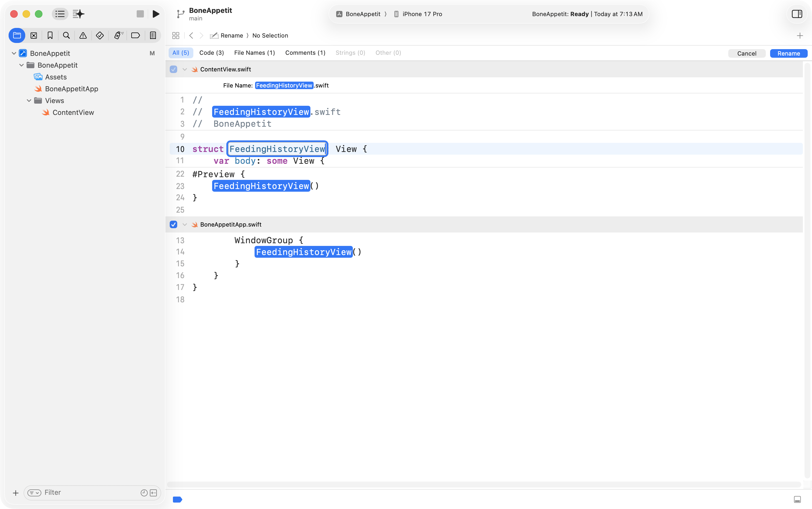812x509 pixels.
Task: Open the source control navigator icon
Action: point(34,35)
